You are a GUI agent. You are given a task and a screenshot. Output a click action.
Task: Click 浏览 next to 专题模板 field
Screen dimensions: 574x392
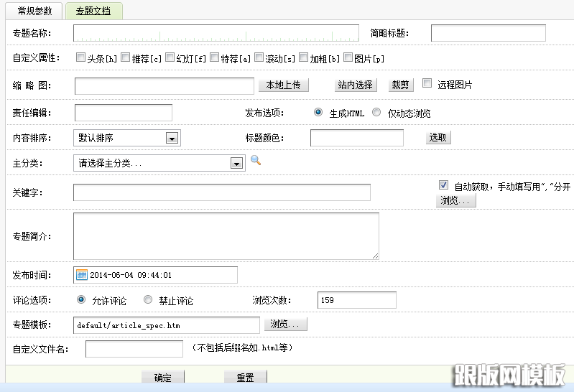click(x=287, y=325)
